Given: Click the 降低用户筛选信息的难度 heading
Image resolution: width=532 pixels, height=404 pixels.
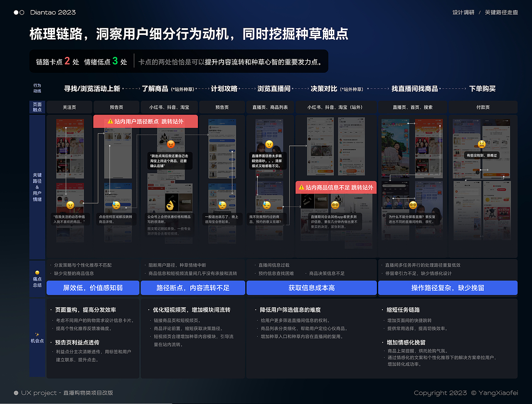Looking at the screenshot, I should pos(290,310).
